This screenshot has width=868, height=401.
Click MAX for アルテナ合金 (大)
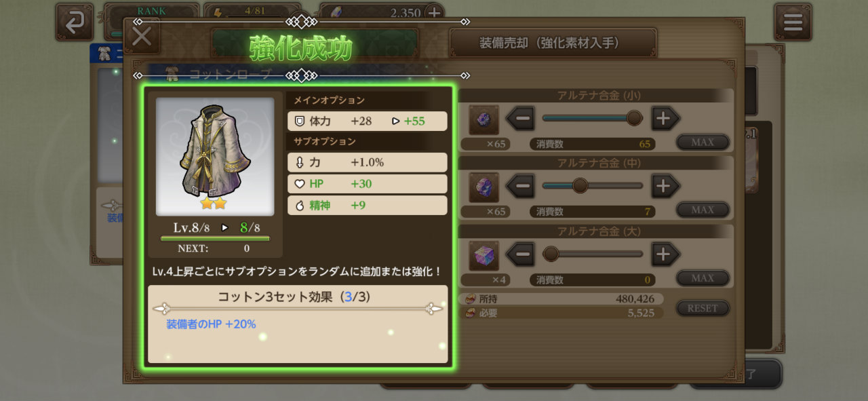point(703,278)
